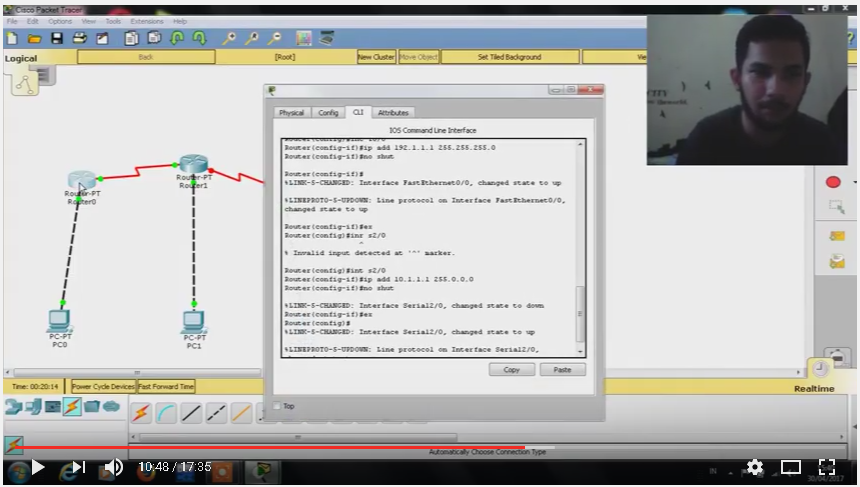Viewport: 860px width, 487px height.
Task: Click the Fast Forward Time button
Action: point(166,387)
